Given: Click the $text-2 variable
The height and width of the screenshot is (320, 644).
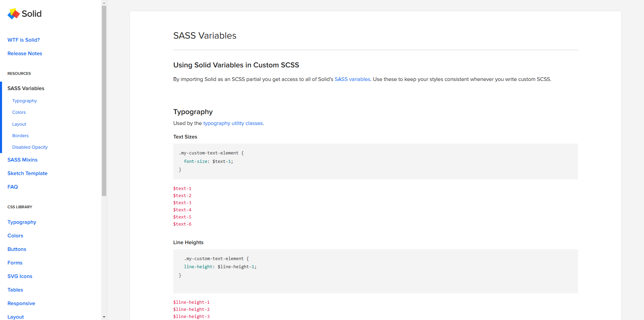Looking at the screenshot, I should point(182,196).
